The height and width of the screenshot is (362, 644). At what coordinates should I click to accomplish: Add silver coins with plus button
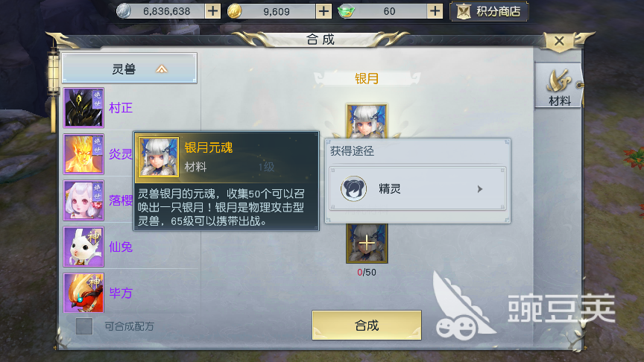[x=212, y=11]
